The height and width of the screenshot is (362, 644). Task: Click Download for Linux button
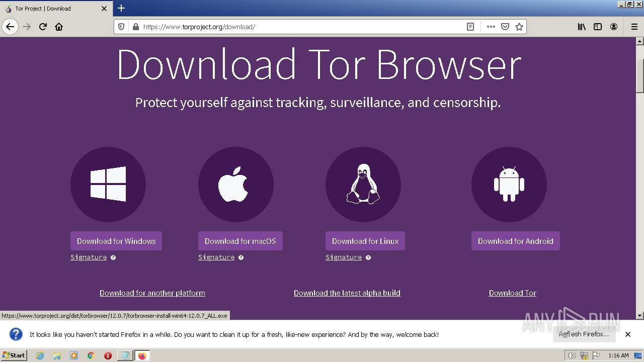click(365, 241)
